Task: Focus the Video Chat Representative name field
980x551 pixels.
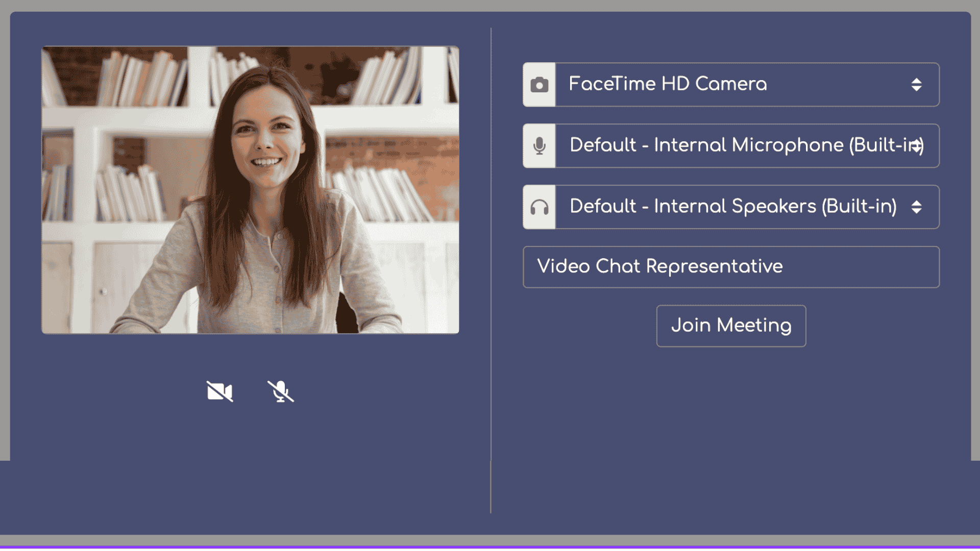Action: click(731, 267)
